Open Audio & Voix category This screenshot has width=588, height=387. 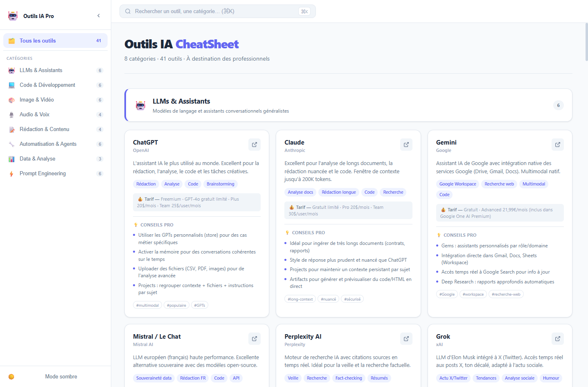55,115
